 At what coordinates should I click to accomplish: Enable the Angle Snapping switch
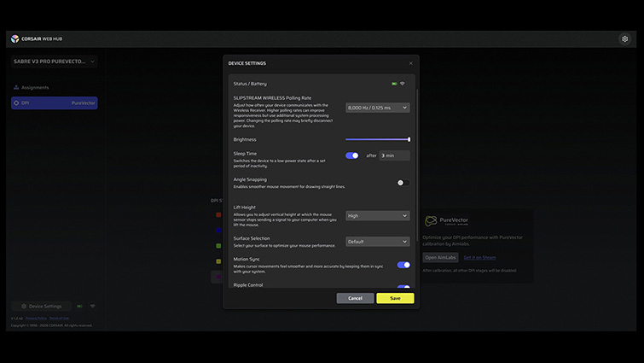coord(403,183)
